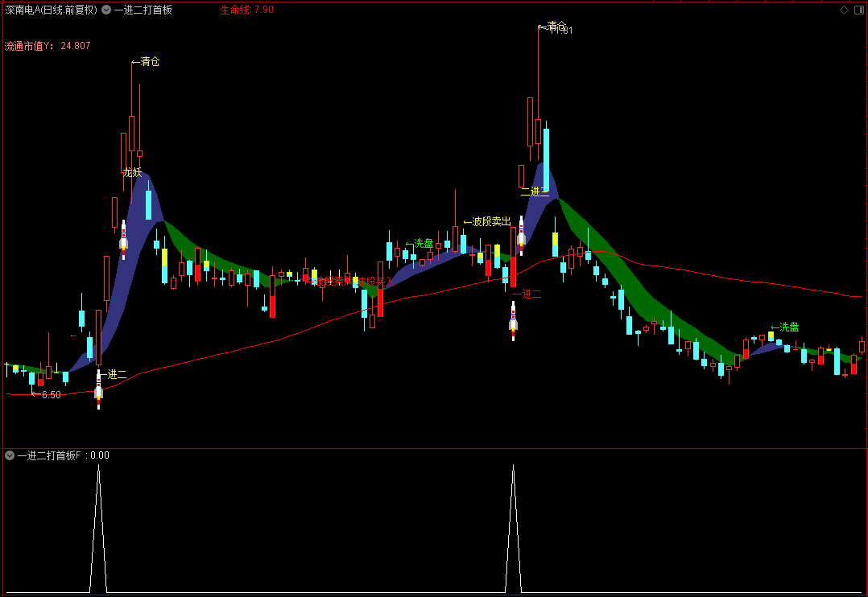Viewport: 868px width, 597px height.
Task: Expand the 一进二打首板F sub-indicator dropdown arrow
Action: (x=10, y=455)
